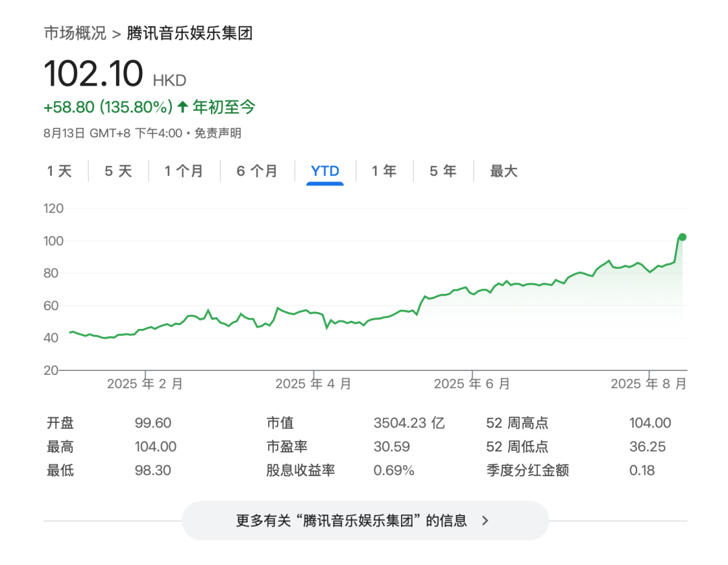This screenshot has height=565, width=728.
Task: Click the 腾讯音乐娱乐集团 breadcrumb title
Action: coord(189,33)
